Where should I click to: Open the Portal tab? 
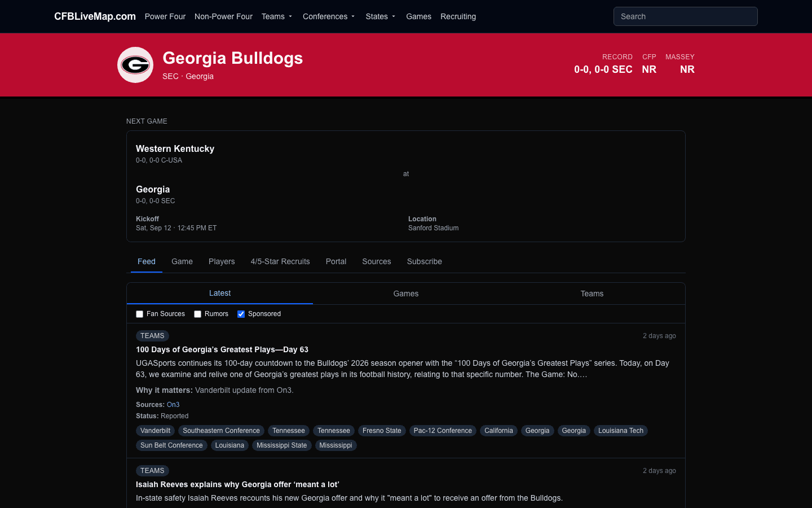(x=336, y=261)
